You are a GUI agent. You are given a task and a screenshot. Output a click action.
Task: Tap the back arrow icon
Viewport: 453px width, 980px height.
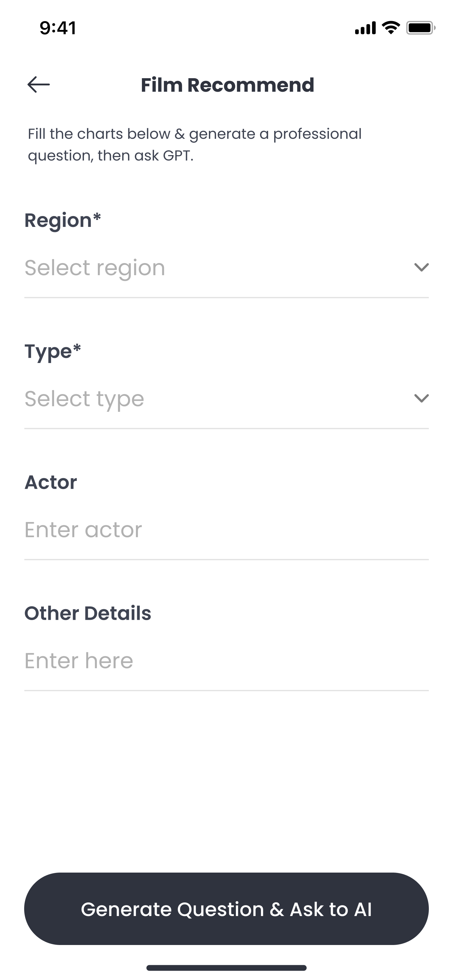pyautogui.click(x=38, y=84)
